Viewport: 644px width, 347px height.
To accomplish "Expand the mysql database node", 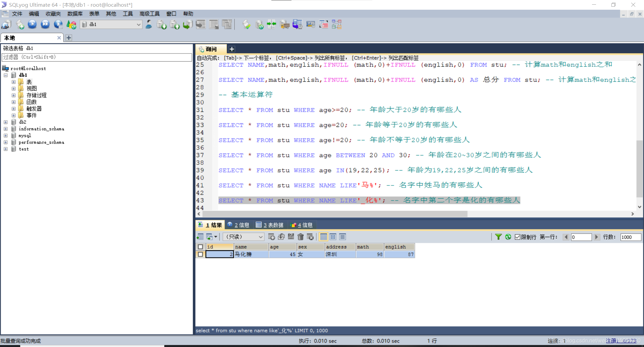I will 6,136.
